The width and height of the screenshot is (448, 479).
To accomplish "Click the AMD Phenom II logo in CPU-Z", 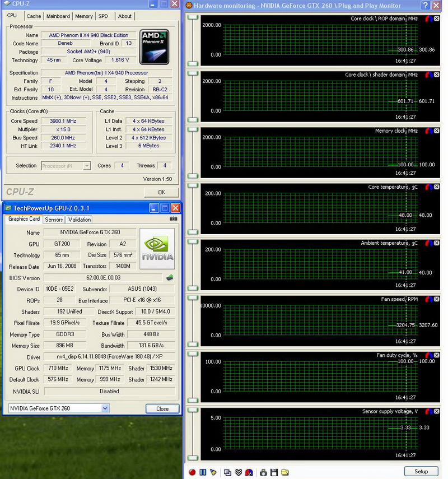I will click(154, 47).
